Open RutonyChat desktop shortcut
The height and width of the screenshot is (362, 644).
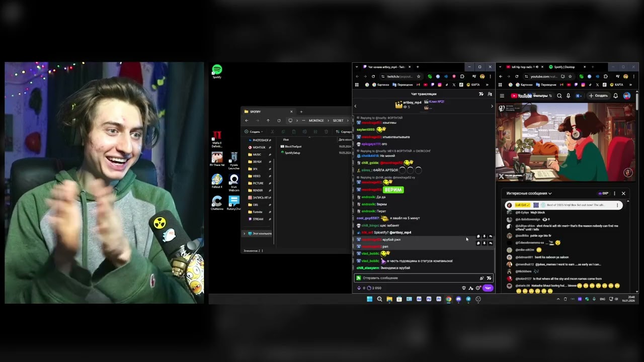point(234,203)
